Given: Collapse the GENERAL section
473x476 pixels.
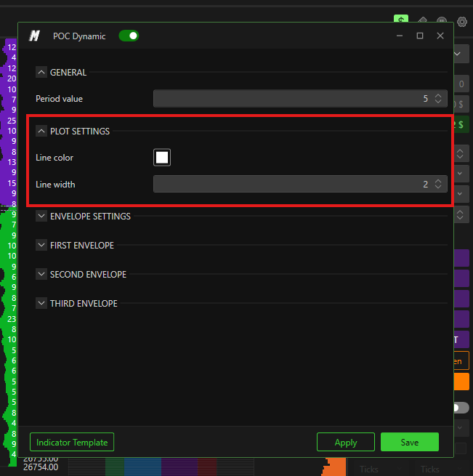Looking at the screenshot, I should [x=41, y=72].
